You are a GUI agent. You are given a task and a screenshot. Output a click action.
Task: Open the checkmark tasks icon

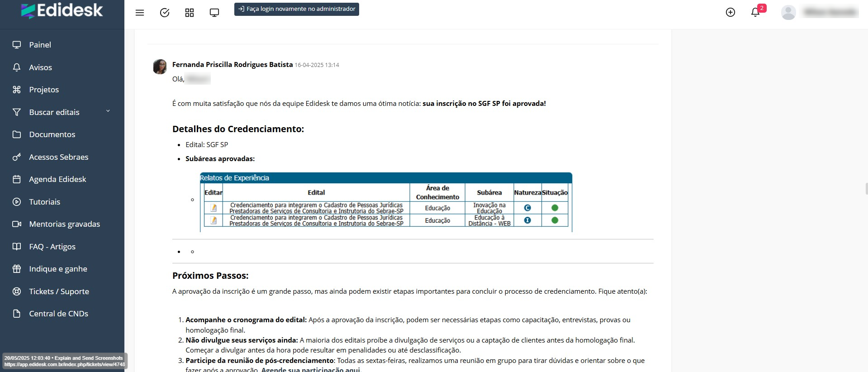tap(165, 13)
